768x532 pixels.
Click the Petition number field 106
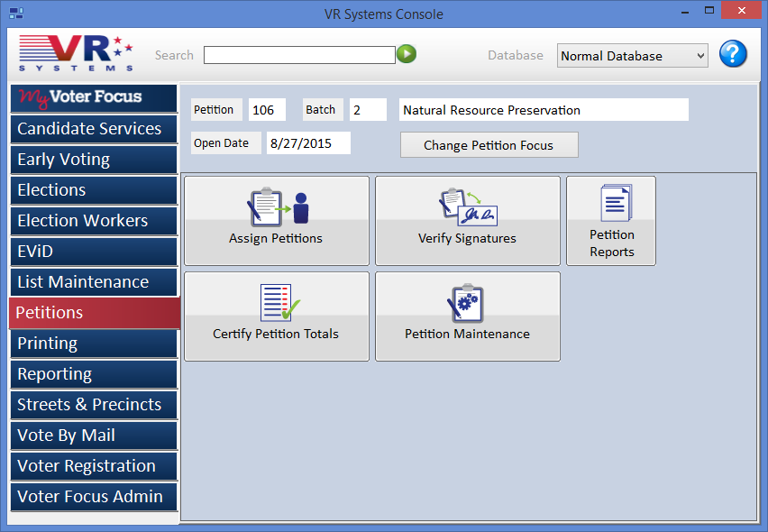pos(267,110)
